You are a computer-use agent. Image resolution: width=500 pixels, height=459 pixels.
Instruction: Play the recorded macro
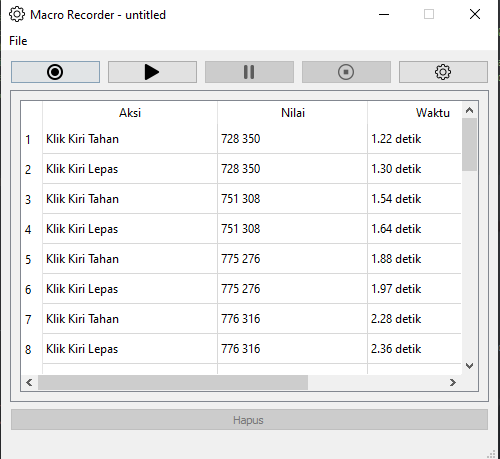[152, 72]
